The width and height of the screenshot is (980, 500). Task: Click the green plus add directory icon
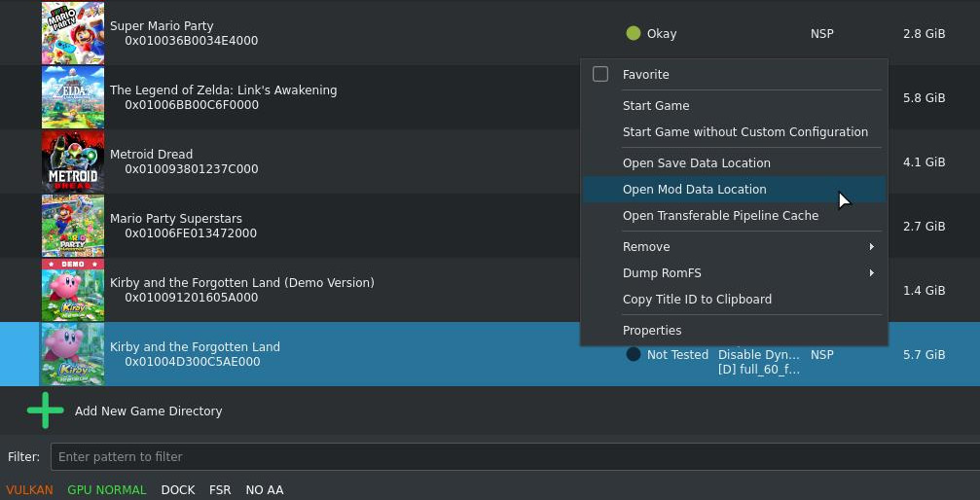[45, 411]
